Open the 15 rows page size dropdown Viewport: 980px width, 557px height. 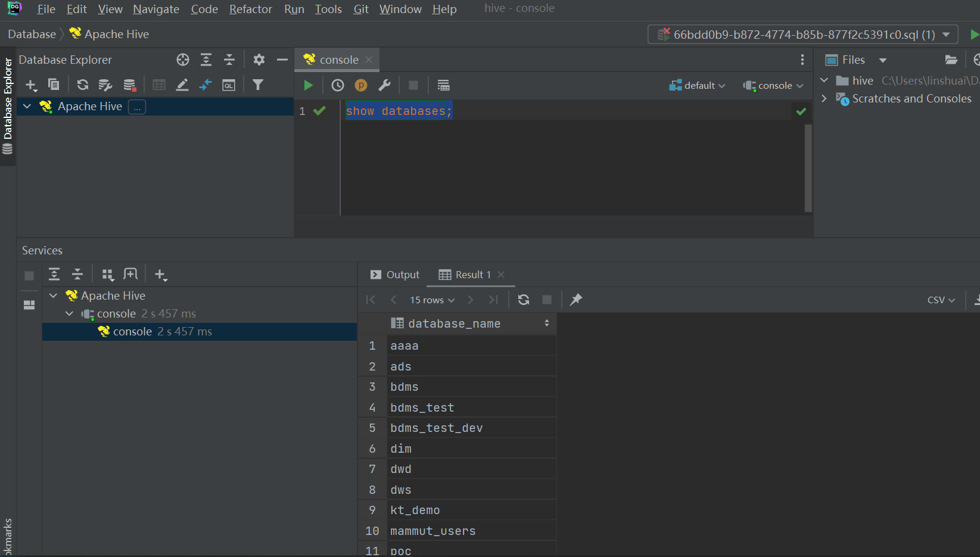point(432,300)
